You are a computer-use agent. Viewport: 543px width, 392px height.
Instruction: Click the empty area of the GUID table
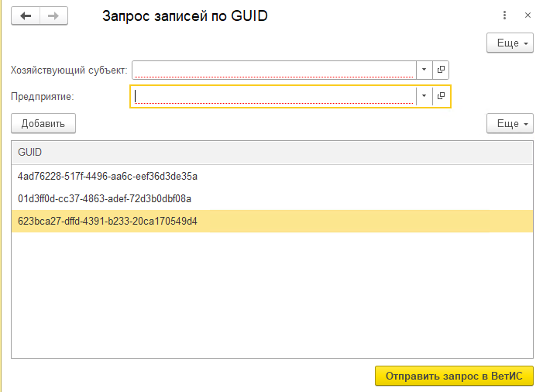[x=272, y=294]
